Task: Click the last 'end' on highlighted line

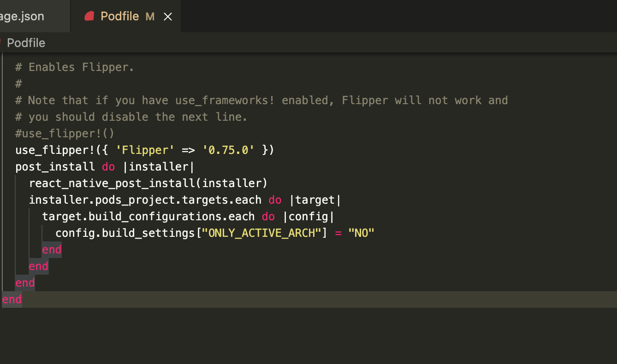Action: pos(12,299)
